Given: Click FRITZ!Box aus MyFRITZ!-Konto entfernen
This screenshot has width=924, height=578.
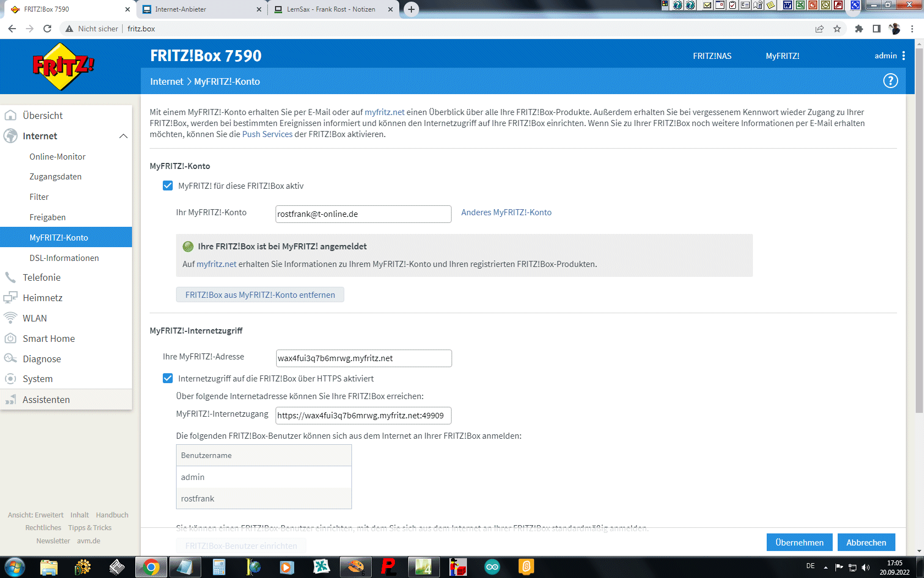Looking at the screenshot, I should pos(260,295).
